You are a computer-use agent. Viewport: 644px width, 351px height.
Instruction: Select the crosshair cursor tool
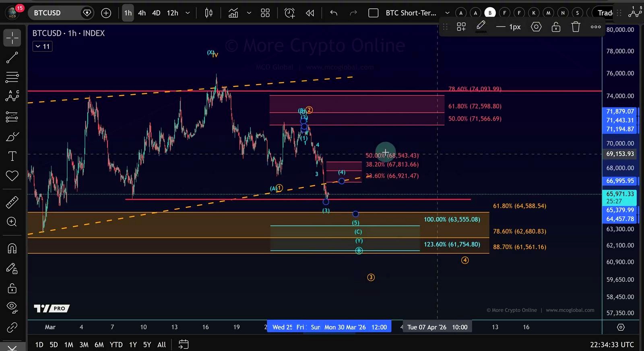(12, 38)
